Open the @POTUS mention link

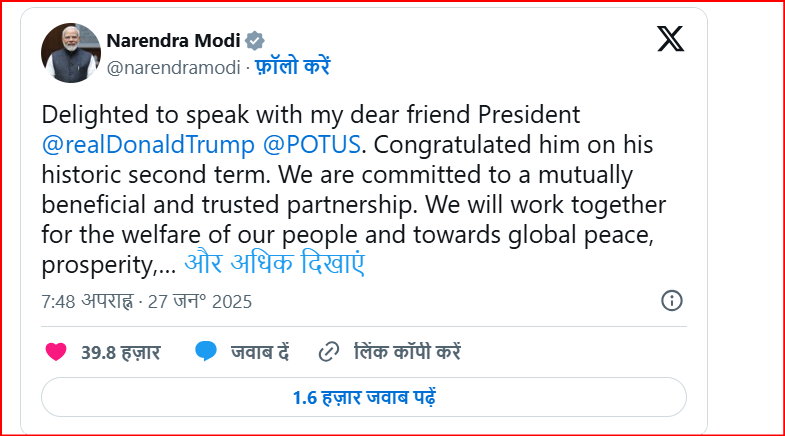tap(309, 144)
